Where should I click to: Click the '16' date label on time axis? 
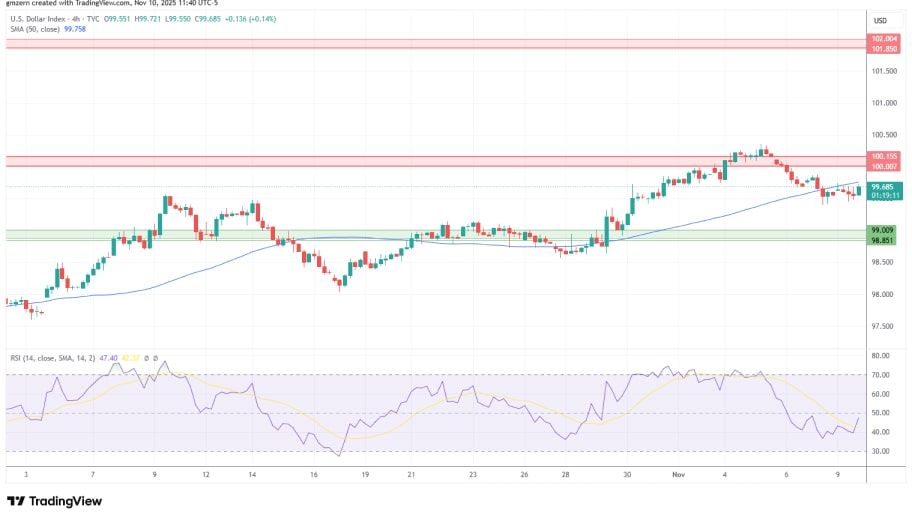(x=313, y=476)
